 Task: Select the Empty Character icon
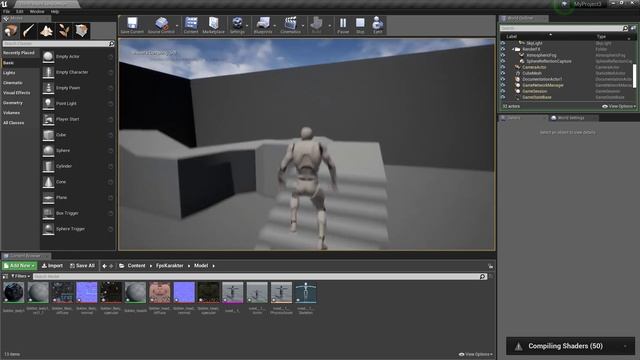[48, 72]
